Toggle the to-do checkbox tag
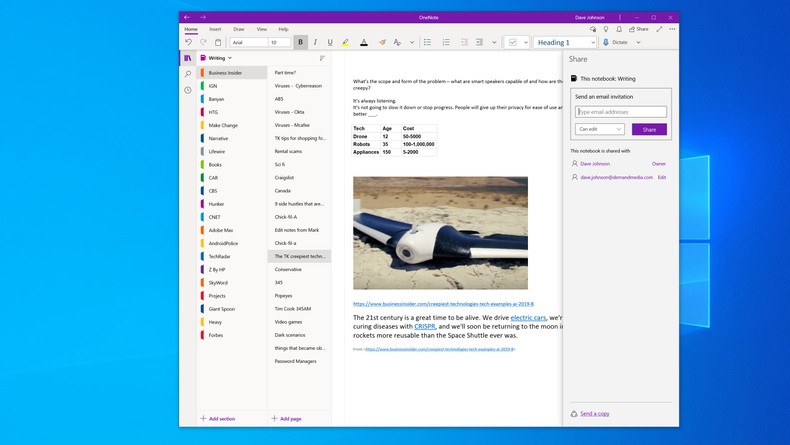The height and width of the screenshot is (445, 790). [513, 42]
